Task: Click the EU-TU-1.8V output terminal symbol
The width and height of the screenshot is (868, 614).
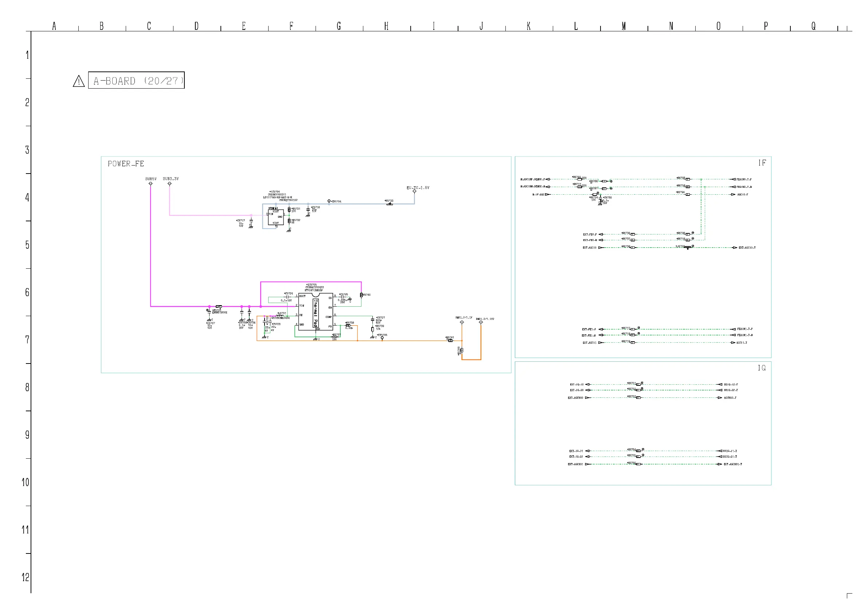Action: [x=414, y=191]
